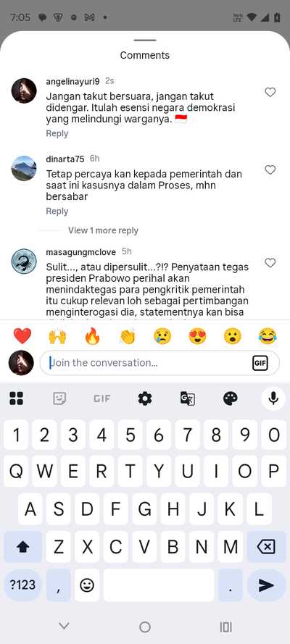This screenshot has width=290, height=644.
Task: Reply to dinarta75's comment
Action: tap(57, 211)
